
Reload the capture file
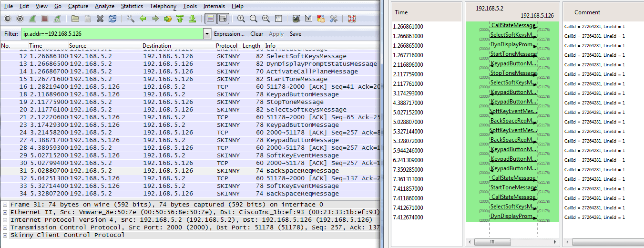(x=112, y=19)
